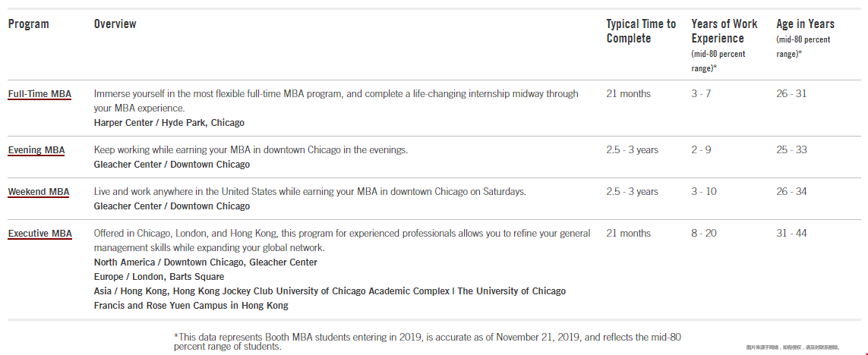868x355 pixels.
Task: Click the 2019 data footnote text
Action: [x=428, y=341]
